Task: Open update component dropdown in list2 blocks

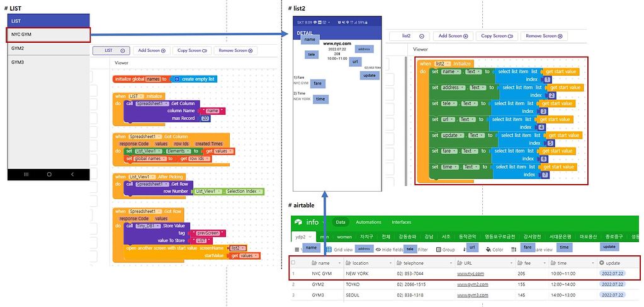Action: [x=452, y=135]
